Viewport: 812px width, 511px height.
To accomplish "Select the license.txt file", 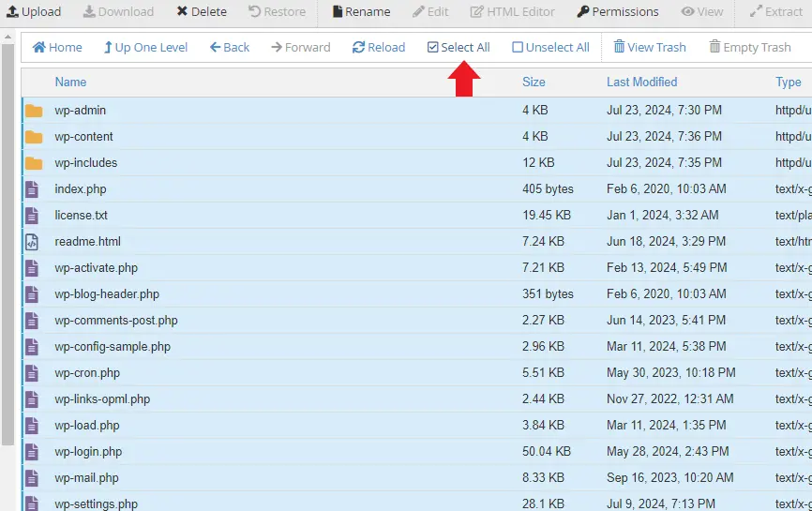I will click(x=81, y=216).
